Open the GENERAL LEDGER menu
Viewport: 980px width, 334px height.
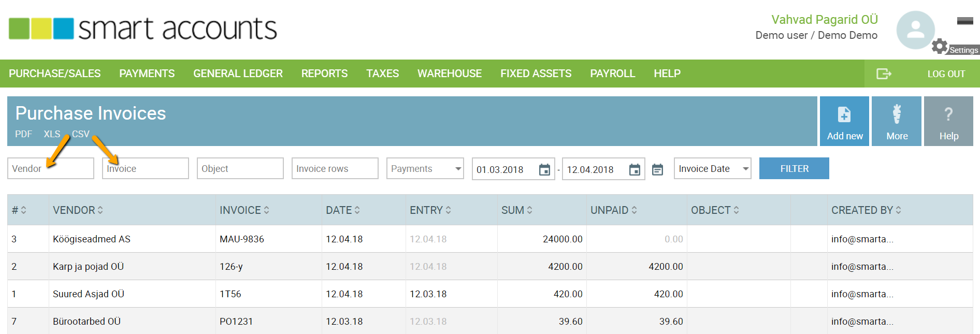[x=238, y=74]
